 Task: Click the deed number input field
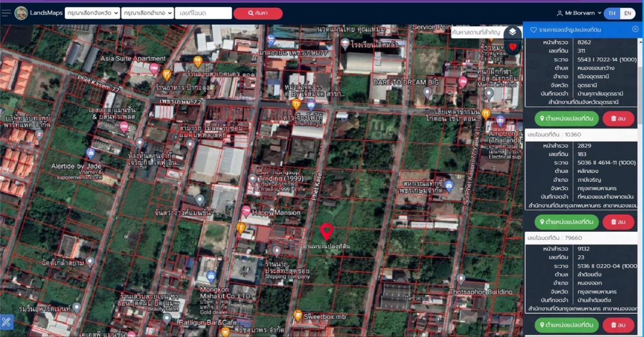coord(203,13)
